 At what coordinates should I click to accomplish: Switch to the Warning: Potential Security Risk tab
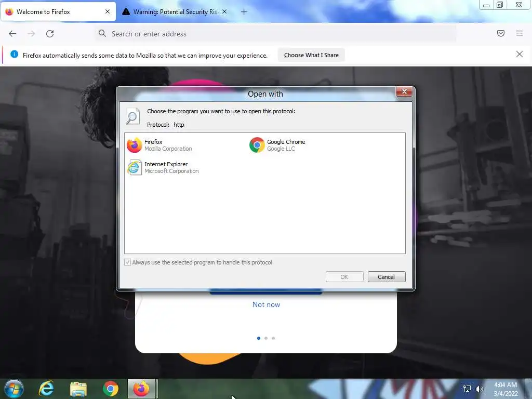[176, 12]
